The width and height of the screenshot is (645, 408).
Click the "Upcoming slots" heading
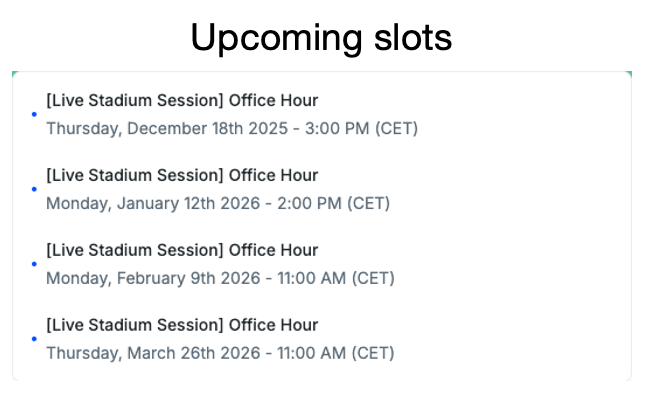[x=321, y=38]
